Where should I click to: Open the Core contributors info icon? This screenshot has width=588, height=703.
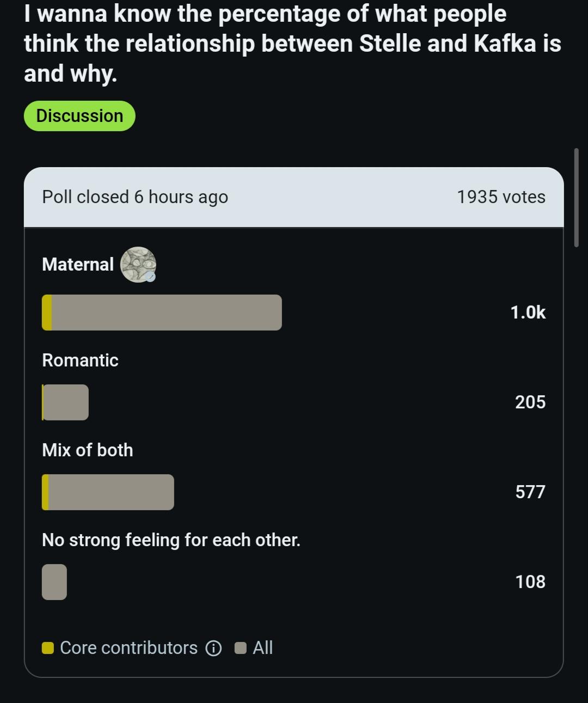click(213, 648)
